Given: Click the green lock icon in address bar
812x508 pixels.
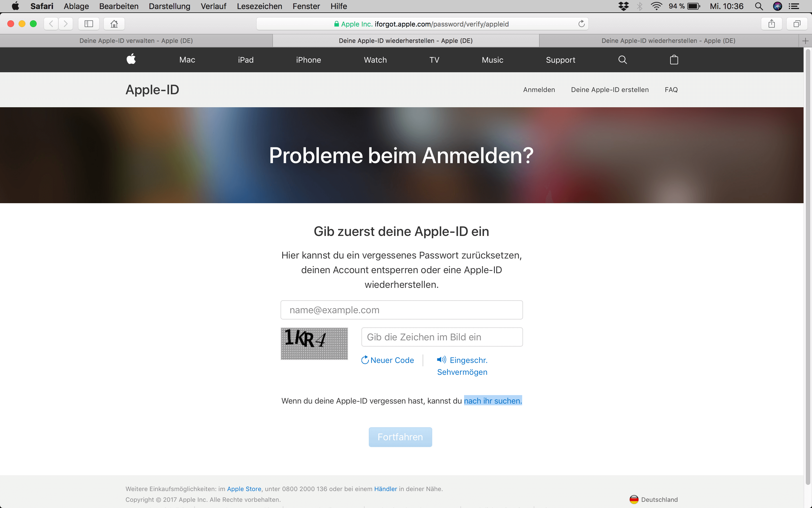Looking at the screenshot, I should [x=336, y=24].
